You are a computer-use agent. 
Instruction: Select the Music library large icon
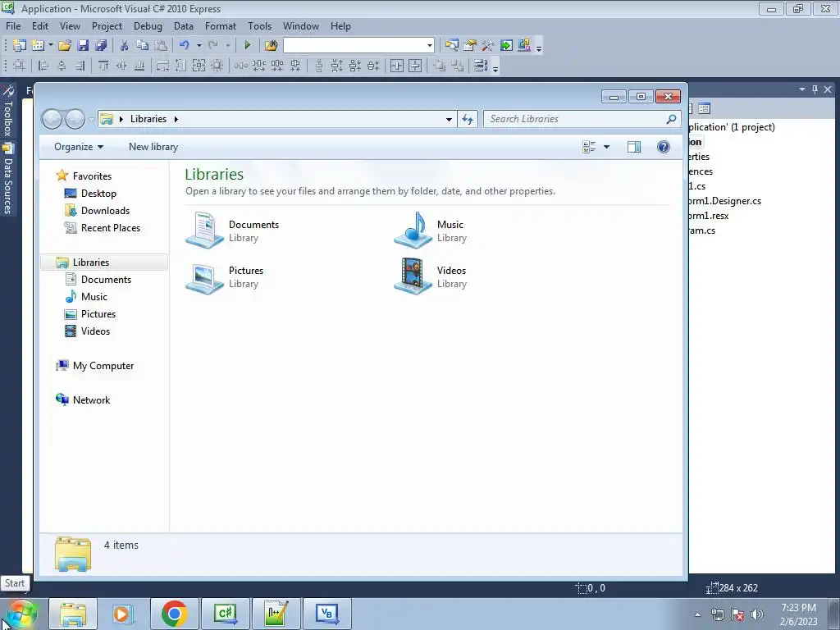pyautogui.click(x=413, y=231)
